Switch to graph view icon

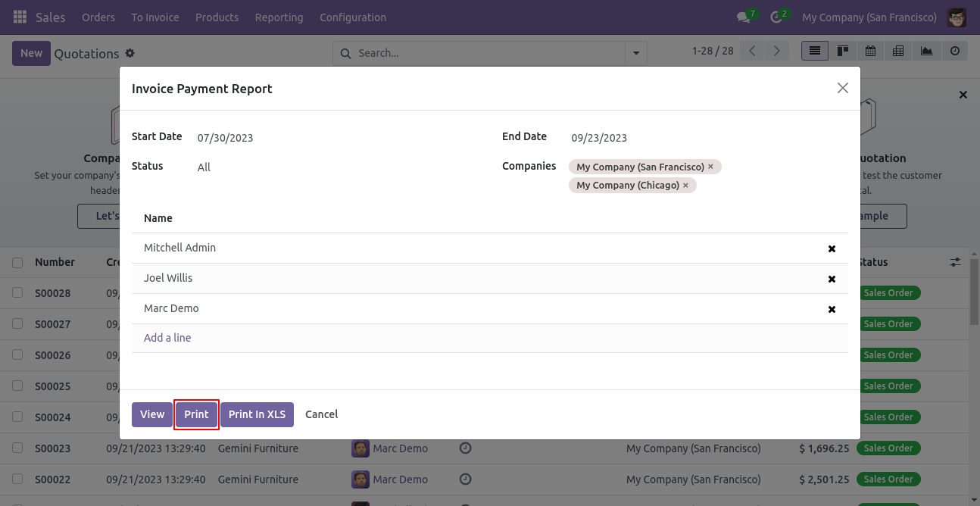[x=926, y=51]
